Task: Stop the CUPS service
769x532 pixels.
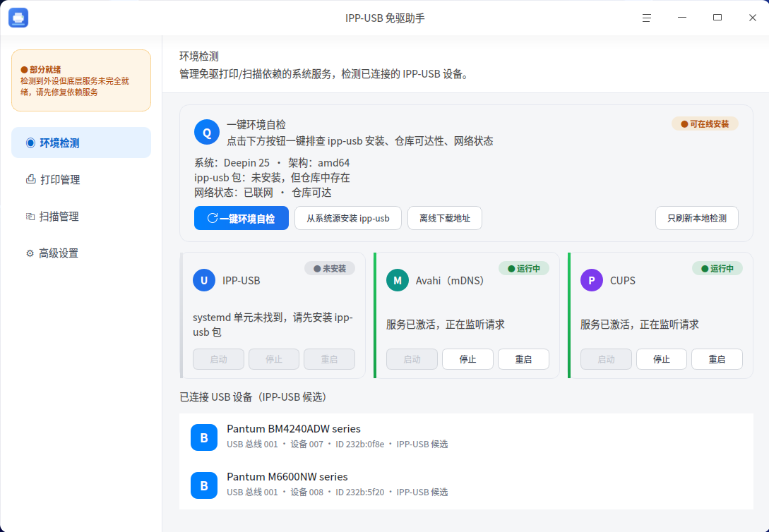Action: (x=662, y=359)
